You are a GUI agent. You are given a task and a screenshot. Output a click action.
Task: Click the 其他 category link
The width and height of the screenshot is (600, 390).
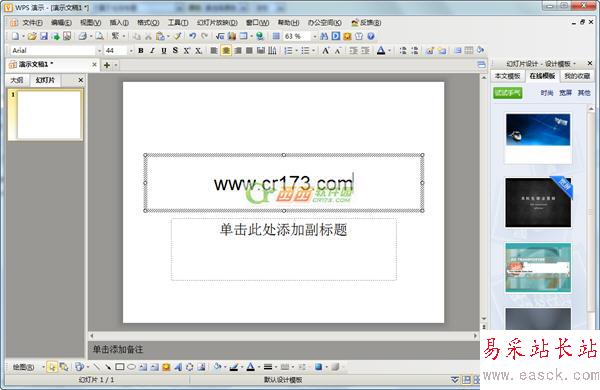click(x=584, y=93)
